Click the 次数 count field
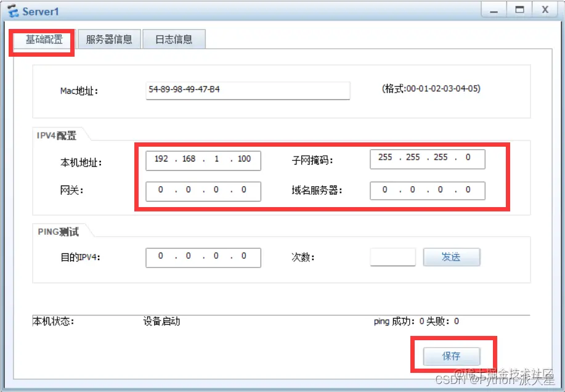 (392, 257)
